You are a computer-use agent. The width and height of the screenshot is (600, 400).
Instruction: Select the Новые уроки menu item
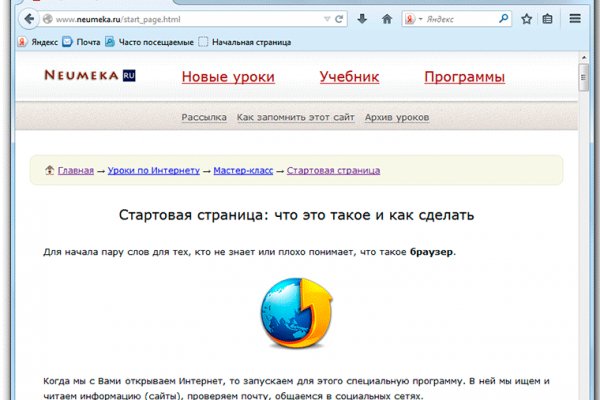pyautogui.click(x=227, y=77)
